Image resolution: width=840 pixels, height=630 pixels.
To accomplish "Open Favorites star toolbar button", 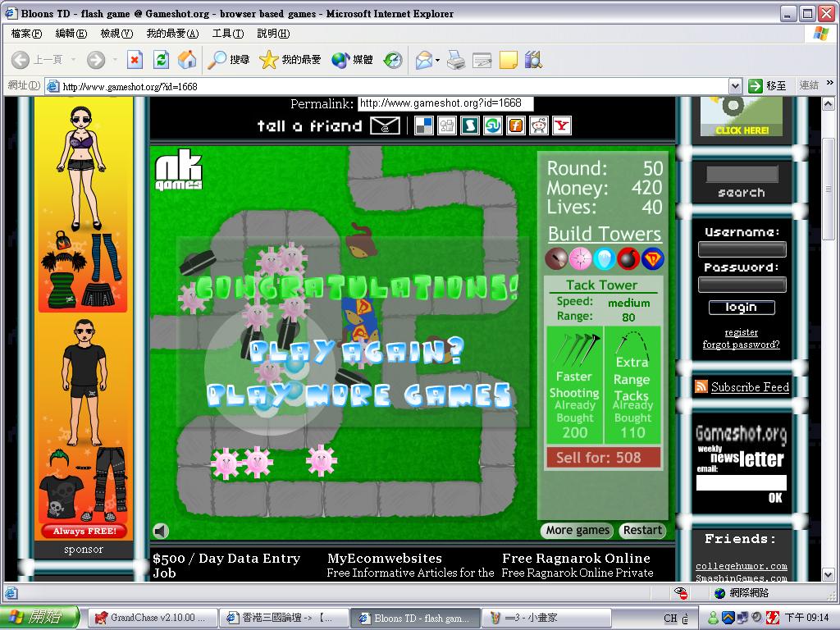I will click(290, 59).
